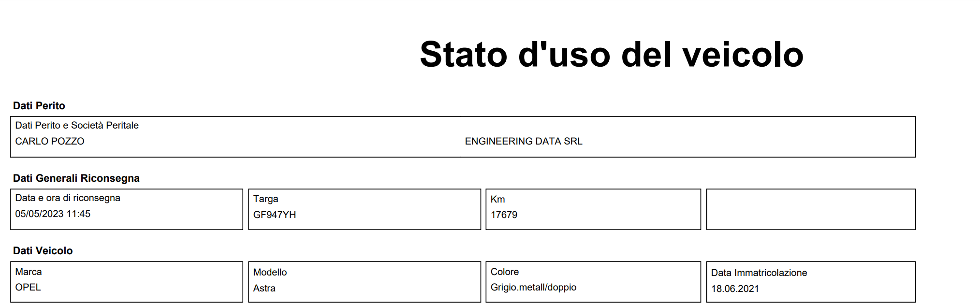Select the Dati Veicolo section heading
This screenshot has width=980, height=305.
(x=43, y=251)
